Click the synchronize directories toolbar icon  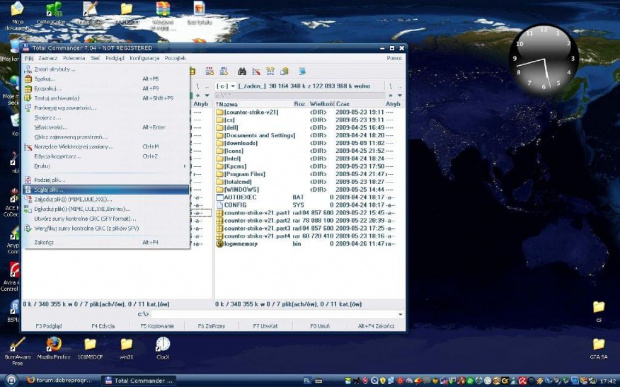click(x=270, y=72)
